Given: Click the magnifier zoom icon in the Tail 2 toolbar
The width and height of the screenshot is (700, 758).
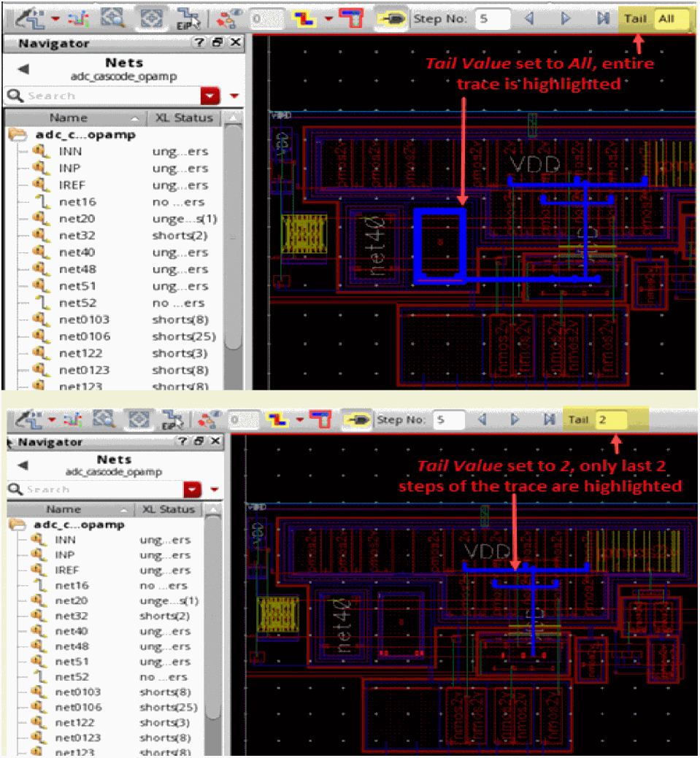Looking at the screenshot, I should pyautogui.click(x=103, y=419).
